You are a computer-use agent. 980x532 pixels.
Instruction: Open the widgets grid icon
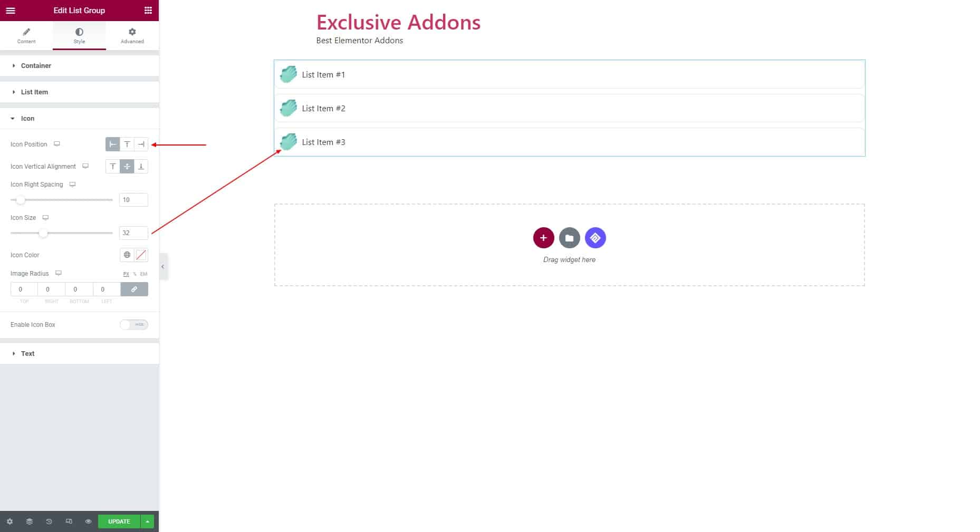[x=148, y=11]
